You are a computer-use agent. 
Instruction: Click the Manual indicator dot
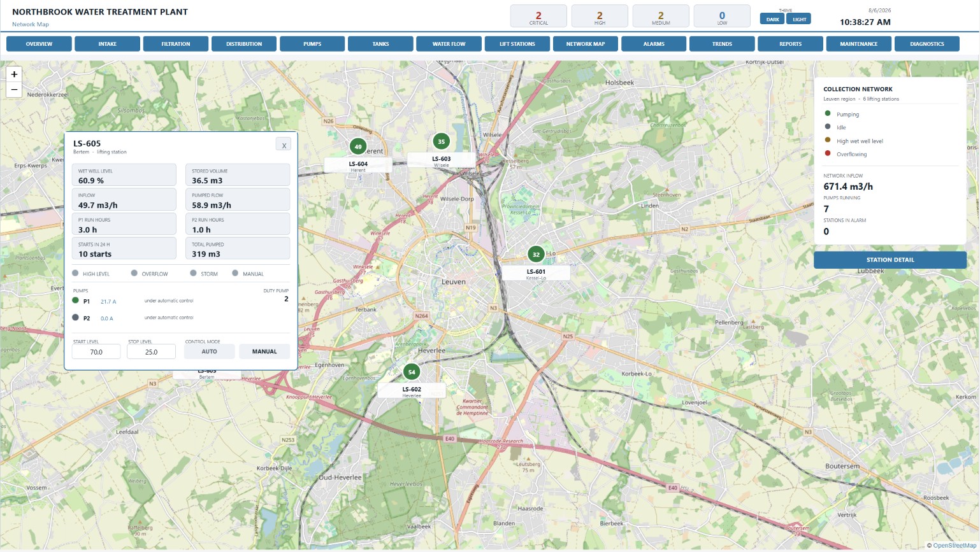235,273
